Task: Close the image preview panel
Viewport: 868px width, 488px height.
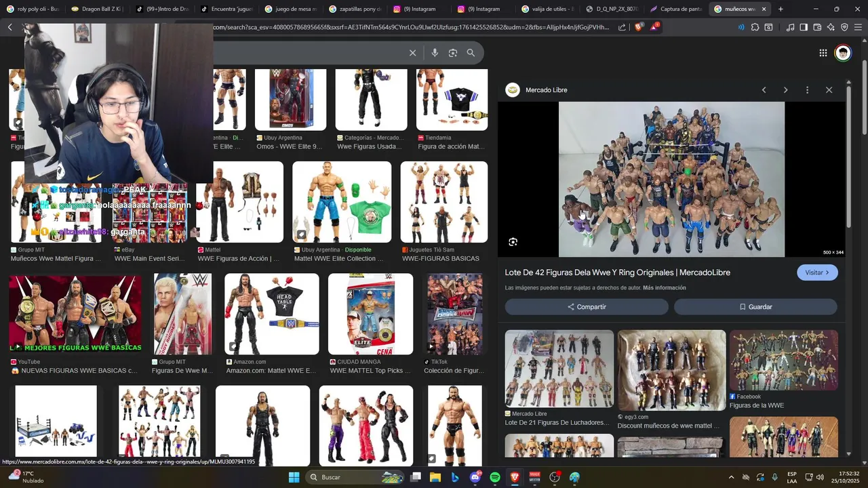Action: (829, 90)
